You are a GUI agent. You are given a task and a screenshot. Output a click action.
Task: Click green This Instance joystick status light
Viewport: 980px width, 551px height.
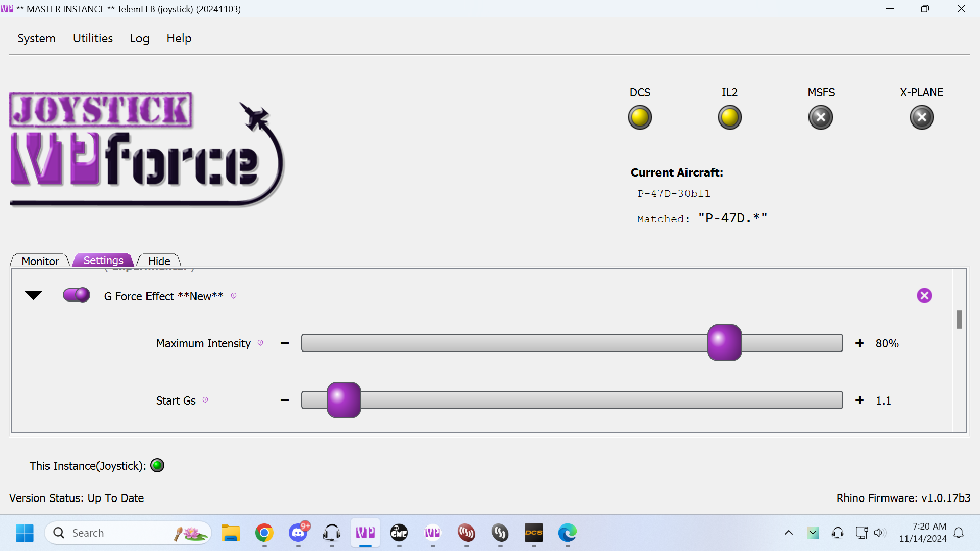coord(157,465)
